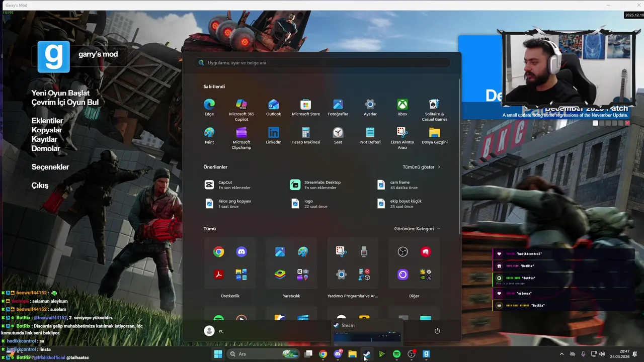Open LinkedIn pinned app
The width and height of the screenshot is (644, 362).
tap(274, 136)
